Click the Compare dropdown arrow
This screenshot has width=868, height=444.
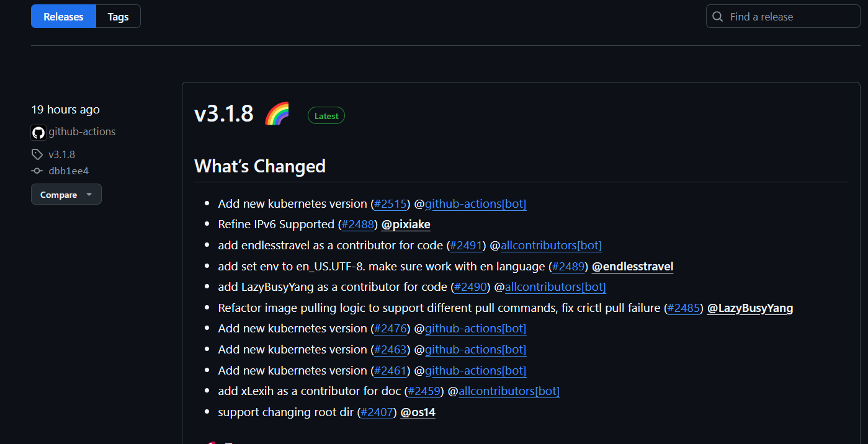89,195
